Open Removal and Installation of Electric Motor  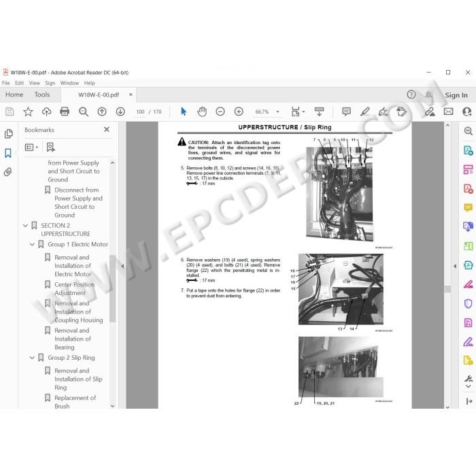click(73, 266)
